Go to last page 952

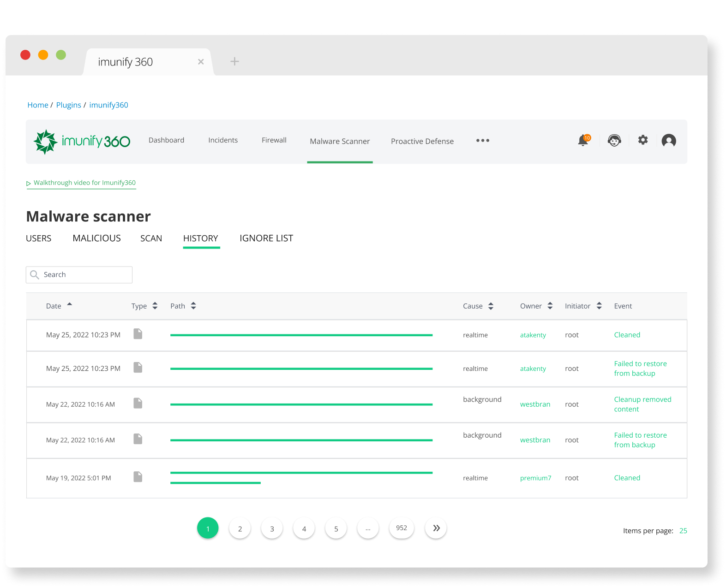402,528
